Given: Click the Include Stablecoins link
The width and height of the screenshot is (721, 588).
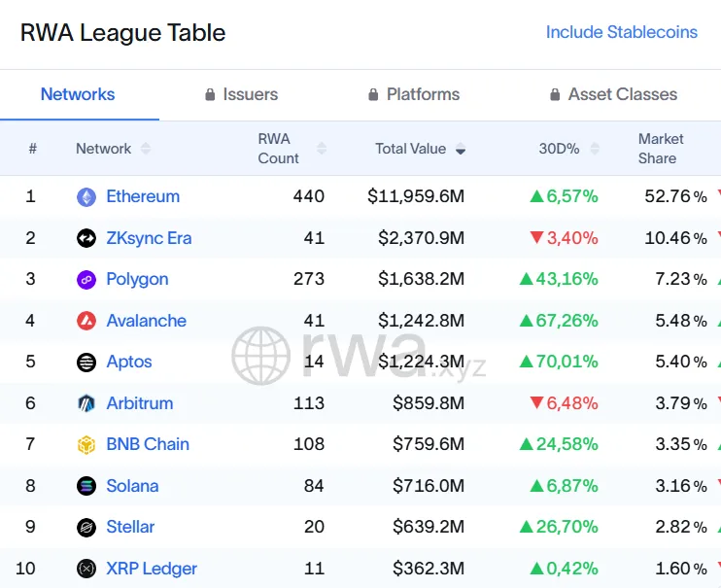Looking at the screenshot, I should coord(621,32).
